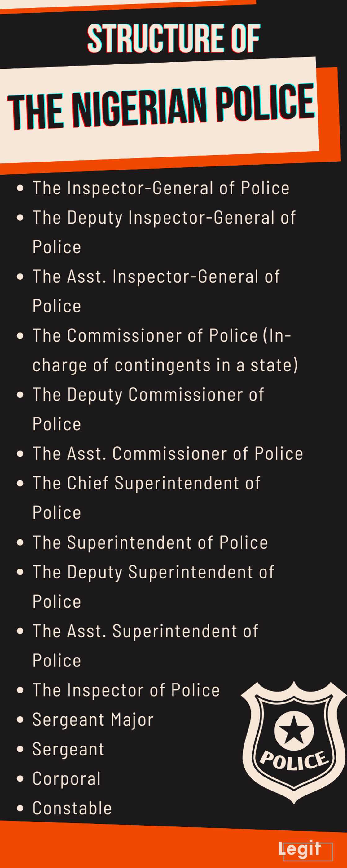The width and height of the screenshot is (347, 868).
Task: Click the "Asst. Inspector-General of Police" item
Action: point(156,277)
